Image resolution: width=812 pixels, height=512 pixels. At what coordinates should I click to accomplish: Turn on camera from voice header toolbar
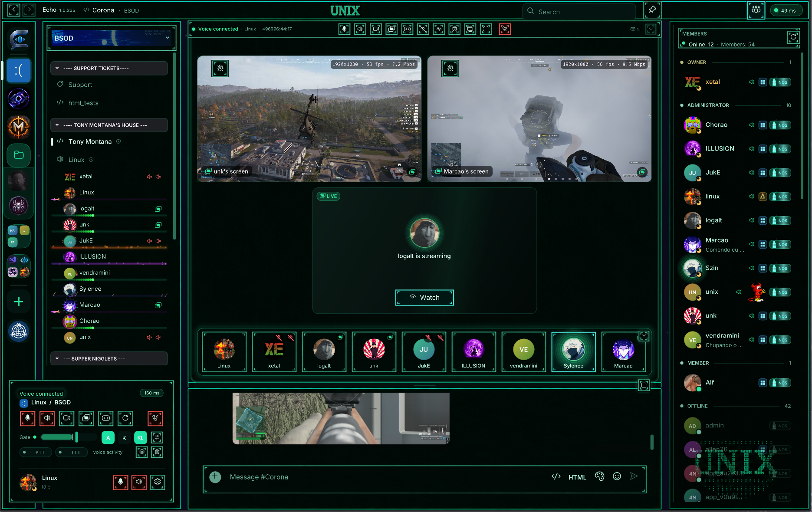click(x=376, y=29)
